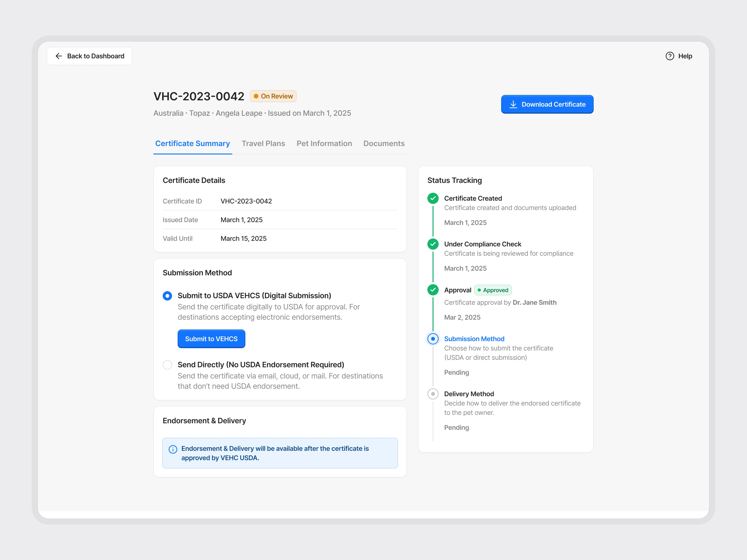Image resolution: width=747 pixels, height=560 pixels.
Task: Go to the Documents tab
Action: [x=384, y=143]
